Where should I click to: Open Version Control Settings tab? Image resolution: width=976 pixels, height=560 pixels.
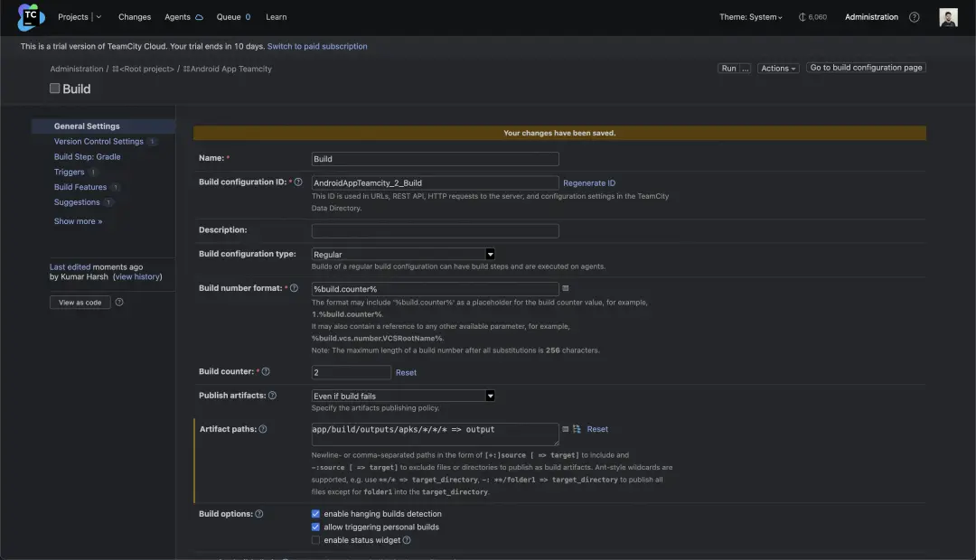[99, 142]
